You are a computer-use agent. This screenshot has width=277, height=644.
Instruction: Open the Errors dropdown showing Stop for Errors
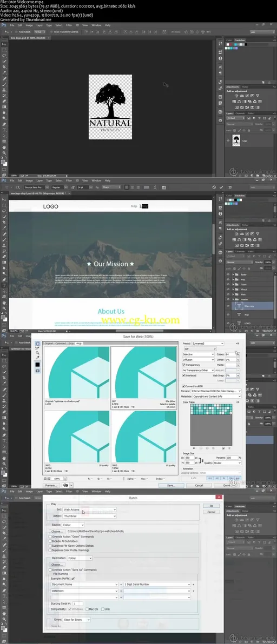(x=77, y=619)
